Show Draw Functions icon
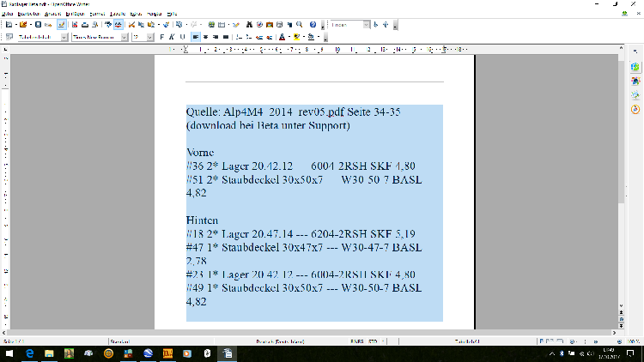 [236, 25]
